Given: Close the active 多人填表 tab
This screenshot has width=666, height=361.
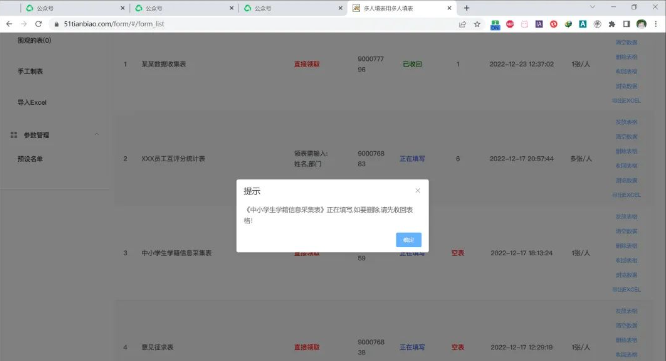Looking at the screenshot, I should [x=449, y=8].
